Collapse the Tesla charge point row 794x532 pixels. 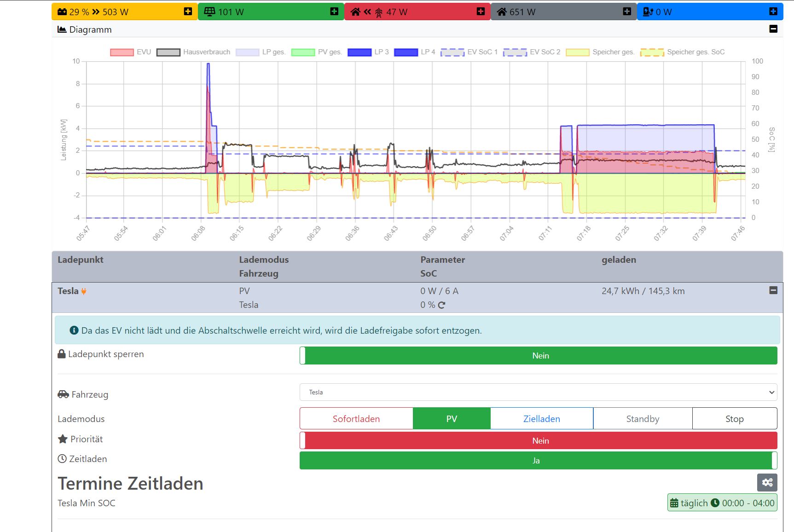click(773, 290)
